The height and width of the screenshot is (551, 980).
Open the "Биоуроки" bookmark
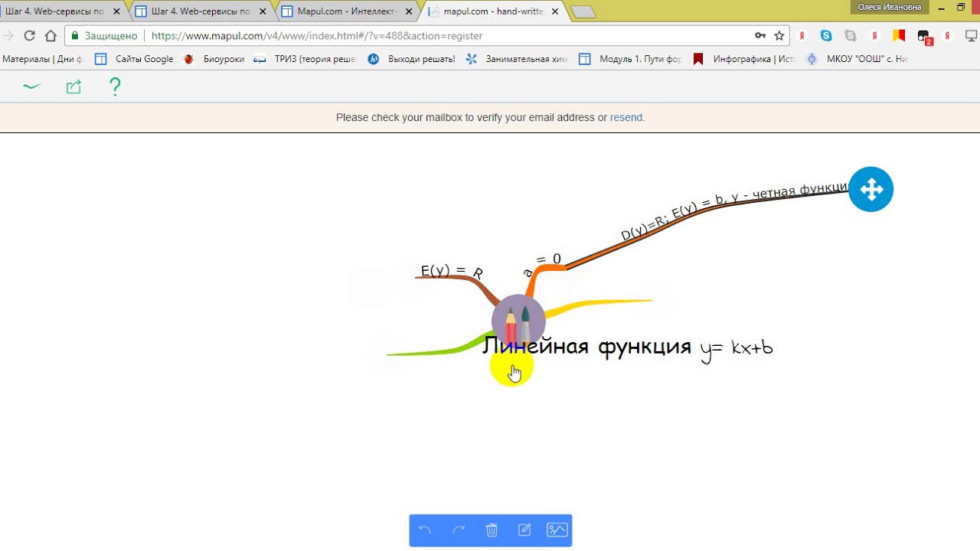point(214,59)
